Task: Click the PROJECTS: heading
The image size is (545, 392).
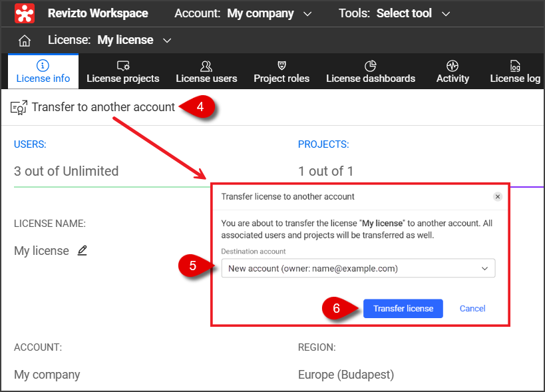Action: pyautogui.click(x=323, y=144)
